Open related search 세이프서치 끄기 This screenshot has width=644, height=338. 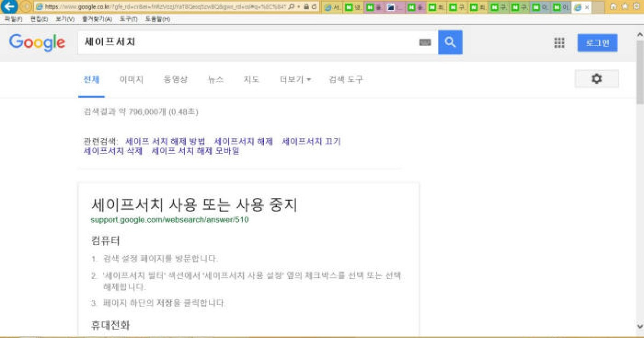pyautogui.click(x=311, y=142)
